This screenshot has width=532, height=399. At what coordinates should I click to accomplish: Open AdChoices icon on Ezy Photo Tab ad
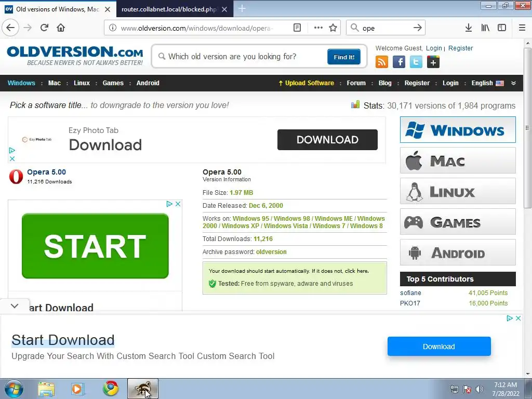pyautogui.click(x=12, y=150)
